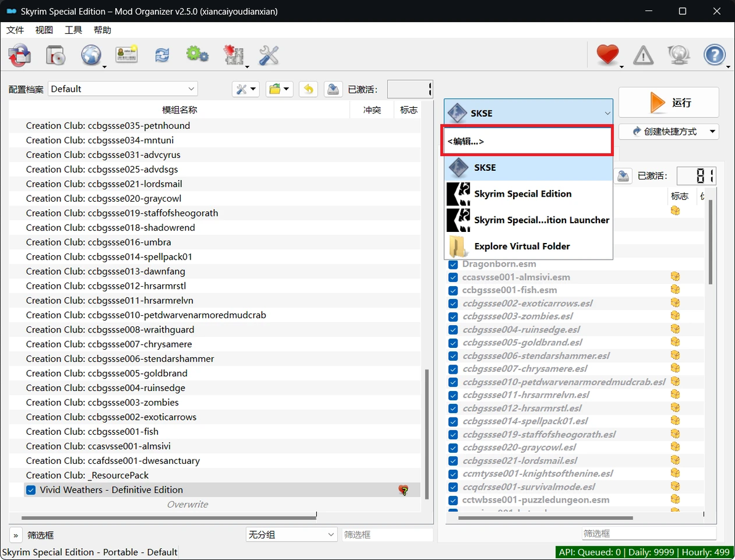Click flag icon beside ccbgssse005-goldbrand.esl
The width and height of the screenshot is (735, 560).
pos(675,342)
